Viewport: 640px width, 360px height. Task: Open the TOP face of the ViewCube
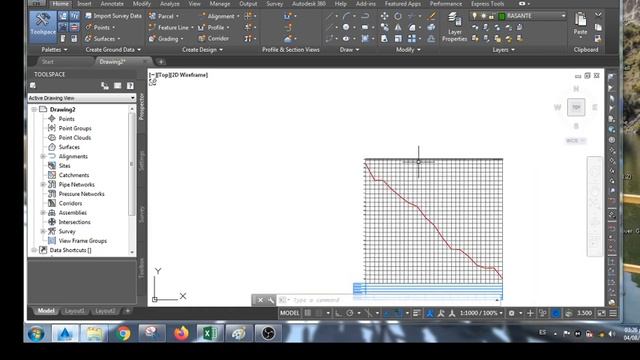pos(576,107)
